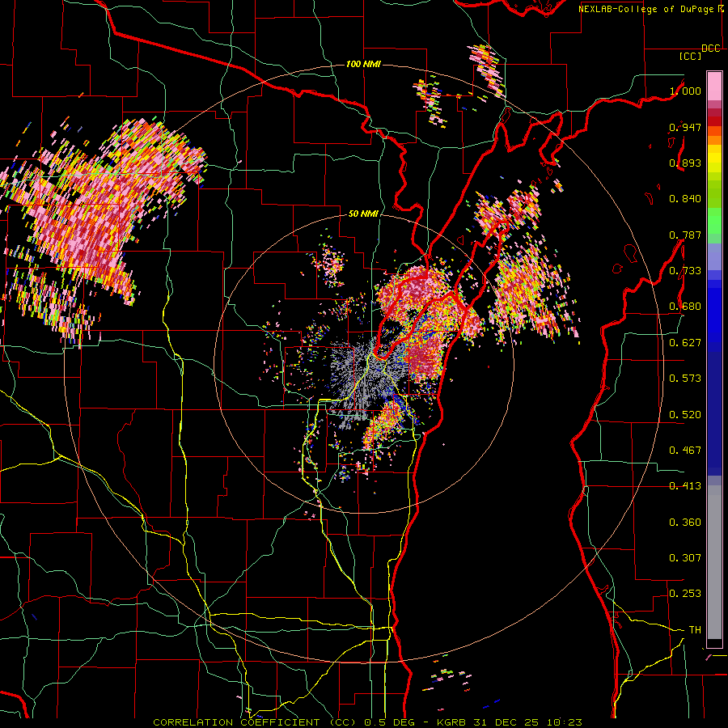This screenshot has width=728, height=728.
Task: Click the NEXLAB-College of DuPage credit text
Action: pyautogui.click(x=646, y=9)
